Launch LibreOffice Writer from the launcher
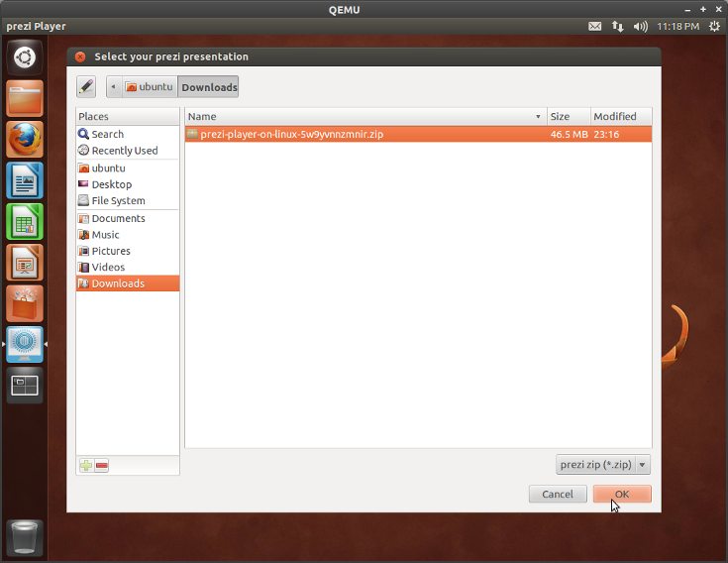This screenshot has height=563, width=728. pos(25,180)
